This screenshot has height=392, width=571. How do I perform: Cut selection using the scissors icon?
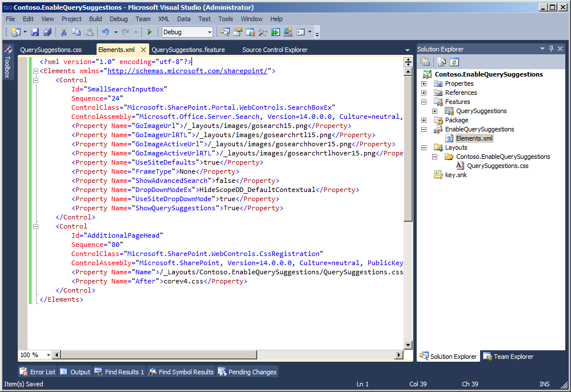tap(63, 32)
